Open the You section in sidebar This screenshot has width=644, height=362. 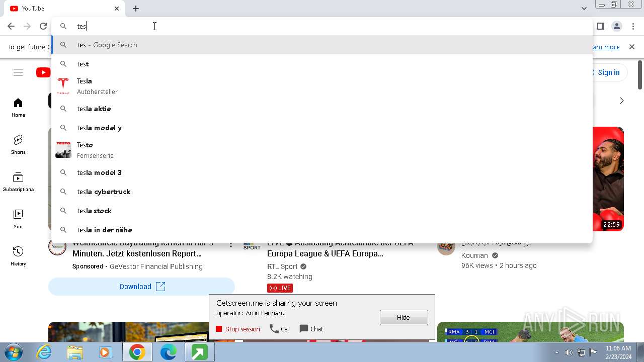(x=18, y=219)
